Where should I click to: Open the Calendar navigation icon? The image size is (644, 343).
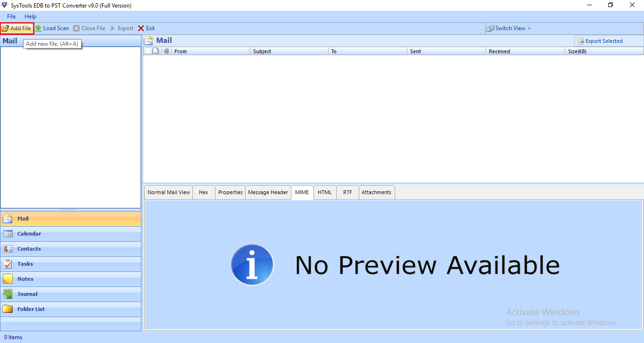[8, 234]
